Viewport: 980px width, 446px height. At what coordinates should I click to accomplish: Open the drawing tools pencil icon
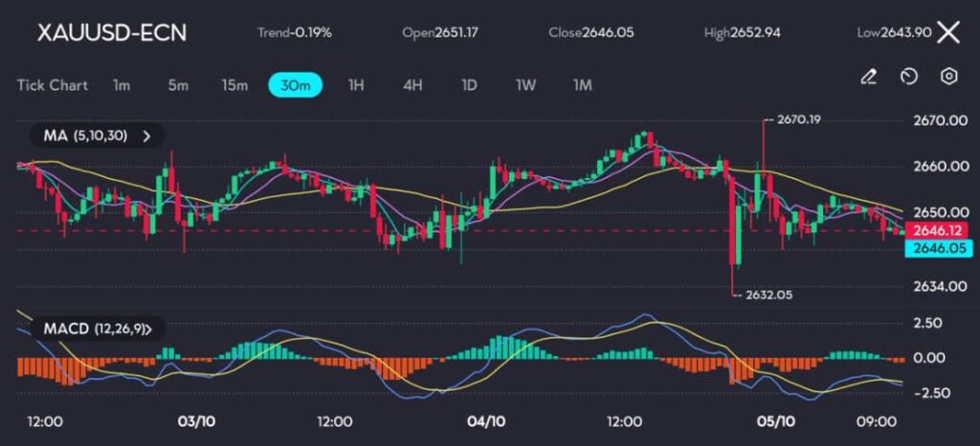(868, 77)
